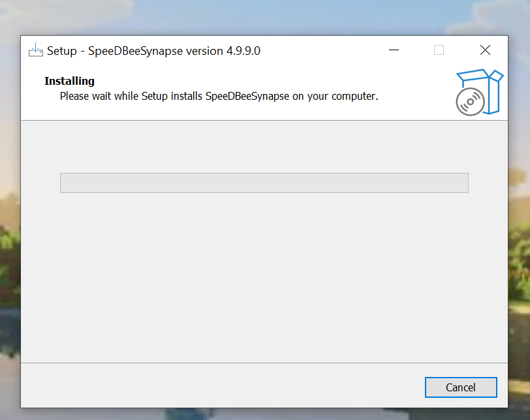Viewport: 530px width, 420px height.
Task: Click the window title "Setup - SpeeDBeeSynapse version 4.9.9.0"
Action: 153,51
